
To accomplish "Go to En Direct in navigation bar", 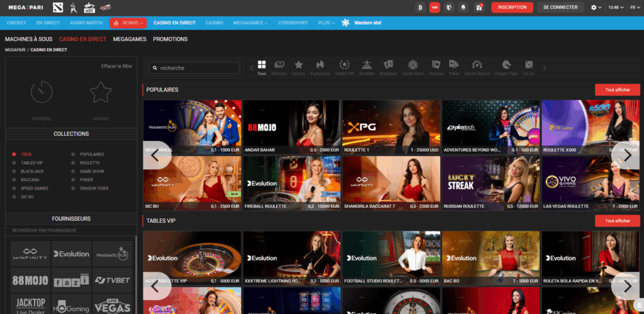I will (48, 23).
